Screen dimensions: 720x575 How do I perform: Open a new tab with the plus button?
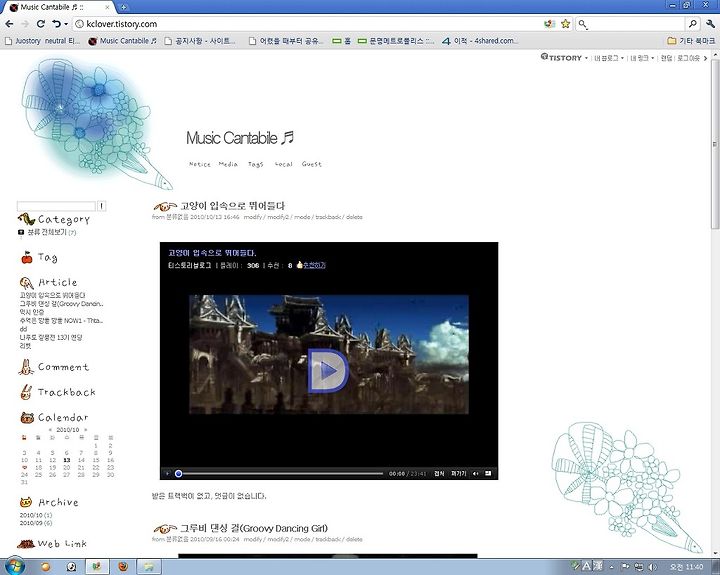point(124,7)
